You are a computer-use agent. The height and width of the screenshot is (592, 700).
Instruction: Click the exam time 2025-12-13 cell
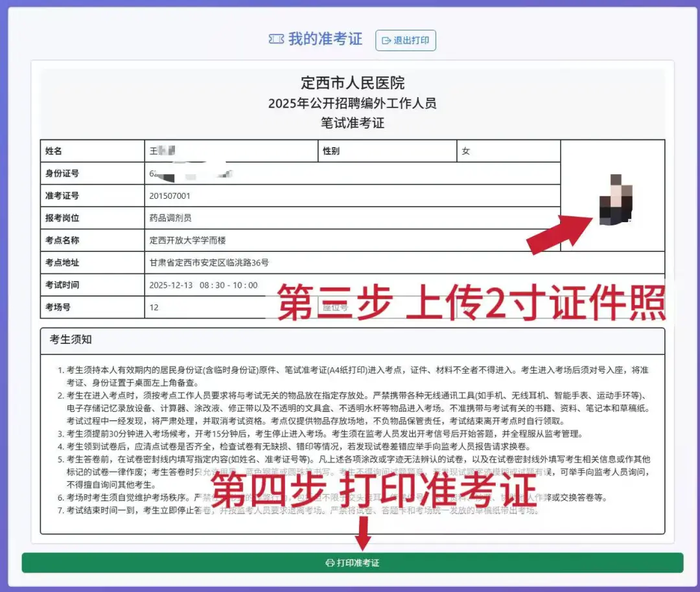point(204,285)
